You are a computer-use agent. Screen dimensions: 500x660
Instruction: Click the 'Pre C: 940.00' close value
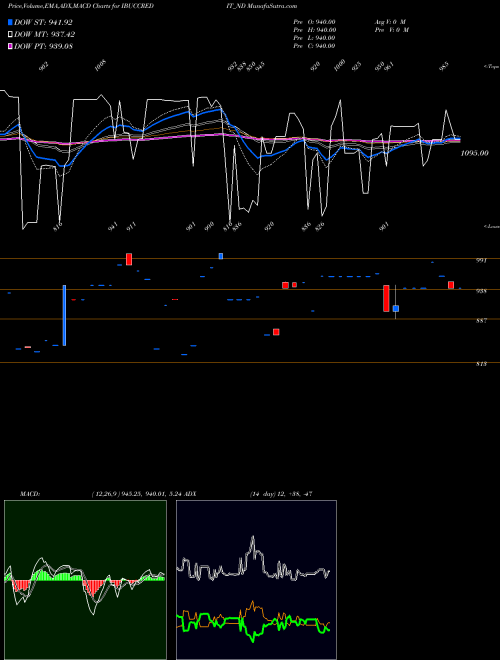click(x=314, y=46)
